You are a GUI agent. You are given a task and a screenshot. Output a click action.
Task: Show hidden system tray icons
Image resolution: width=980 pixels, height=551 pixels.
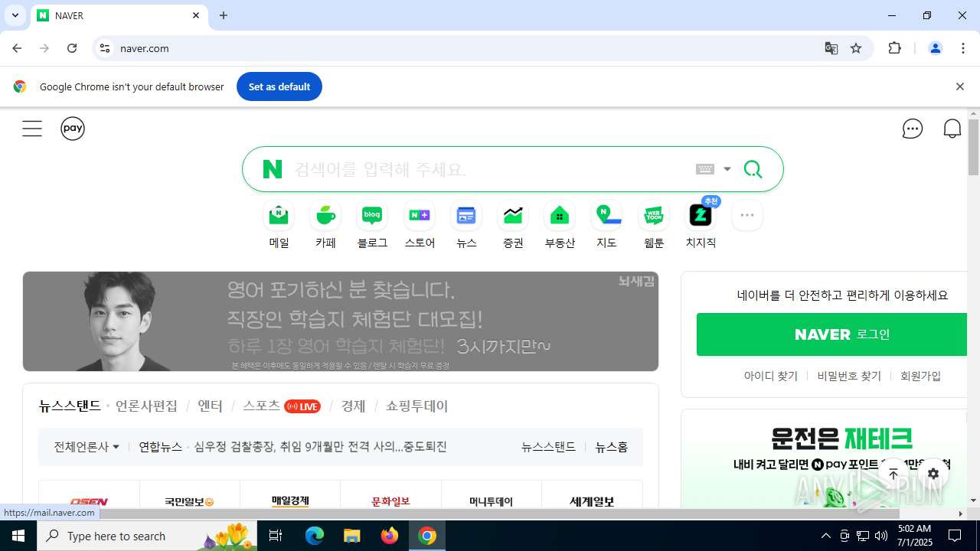(x=825, y=536)
